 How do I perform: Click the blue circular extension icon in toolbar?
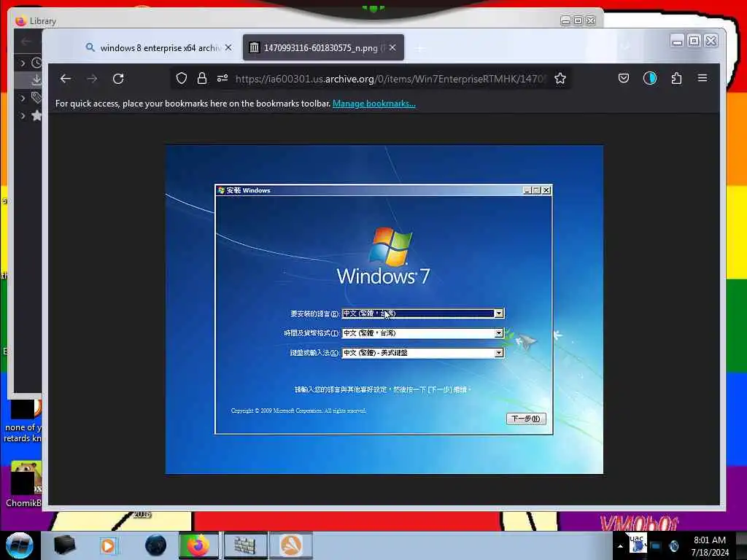click(650, 78)
